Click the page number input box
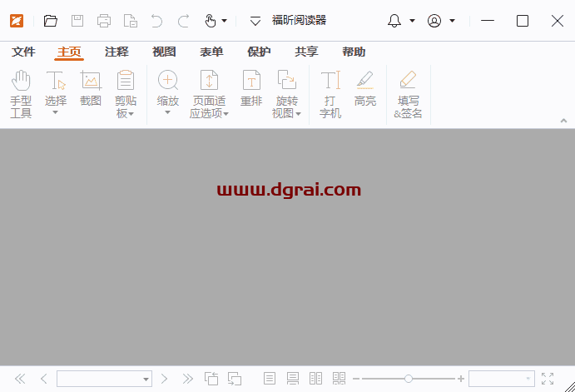This screenshot has width=575, height=392. click(x=98, y=379)
